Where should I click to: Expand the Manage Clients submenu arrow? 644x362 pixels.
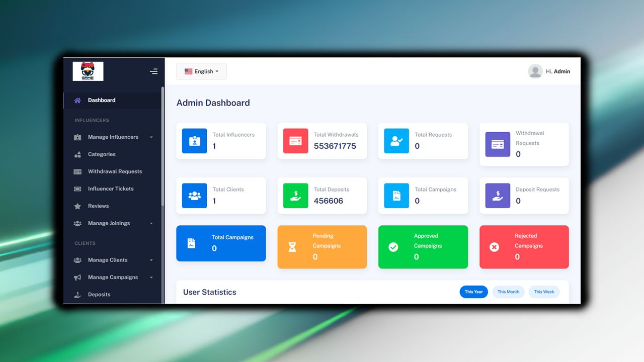(x=151, y=260)
